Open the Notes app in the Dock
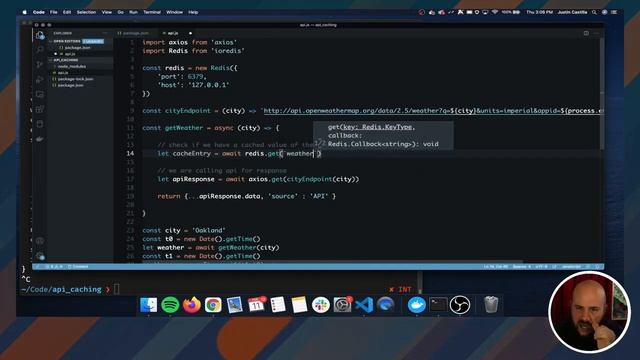 click(299, 304)
